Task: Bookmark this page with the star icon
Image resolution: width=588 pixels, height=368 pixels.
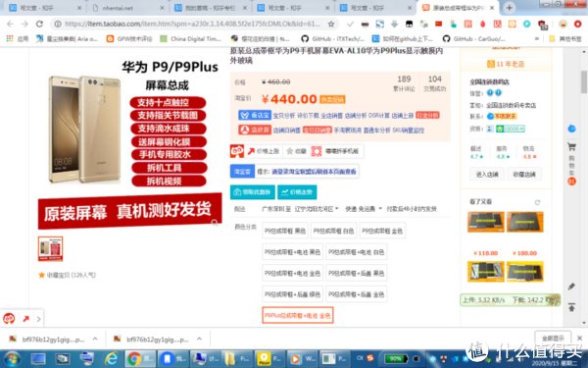Action: 331,24
